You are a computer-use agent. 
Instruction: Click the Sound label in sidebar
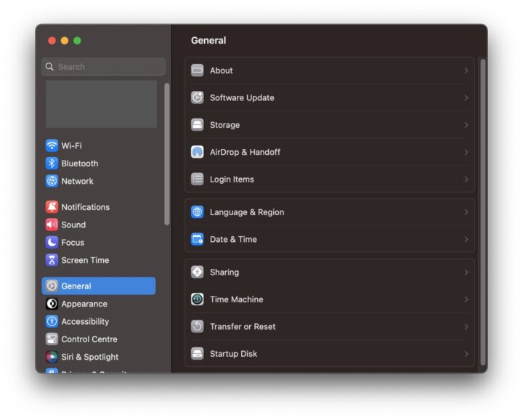pos(73,225)
